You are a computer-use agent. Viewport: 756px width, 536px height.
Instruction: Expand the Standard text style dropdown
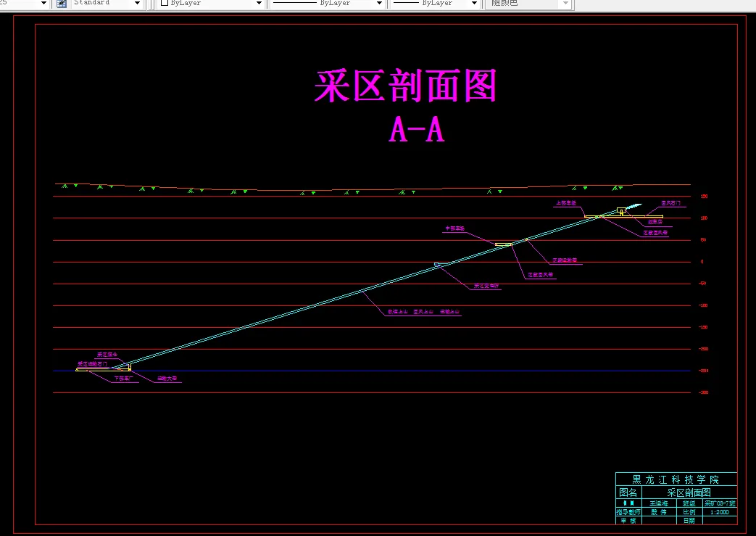pyautogui.click(x=137, y=3)
